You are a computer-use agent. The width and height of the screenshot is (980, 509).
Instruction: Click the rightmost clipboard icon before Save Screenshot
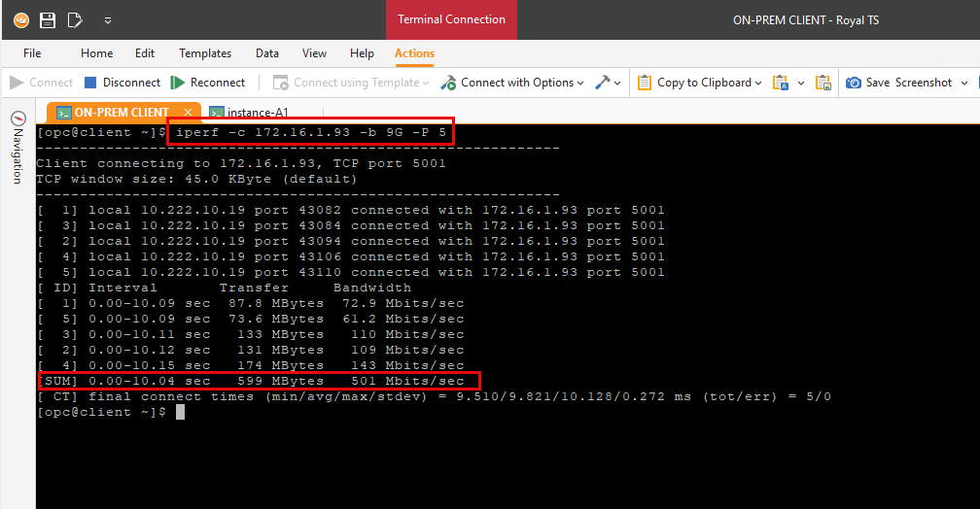pyautogui.click(x=822, y=83)
